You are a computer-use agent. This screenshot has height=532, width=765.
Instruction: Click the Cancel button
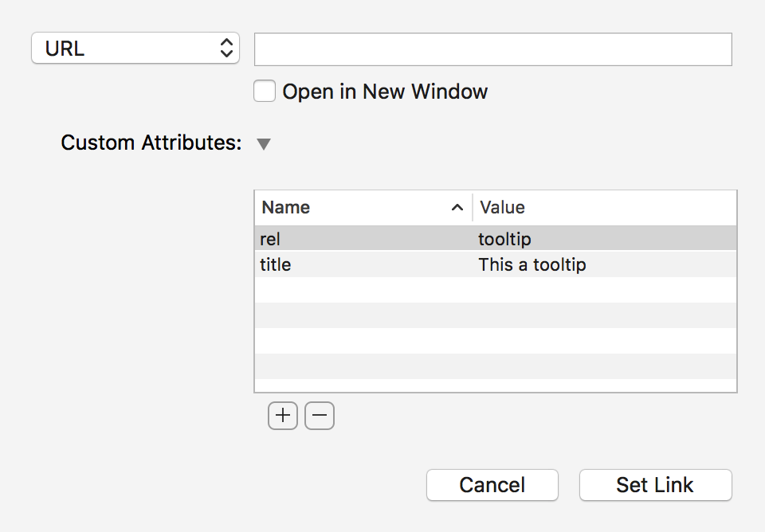492,485
